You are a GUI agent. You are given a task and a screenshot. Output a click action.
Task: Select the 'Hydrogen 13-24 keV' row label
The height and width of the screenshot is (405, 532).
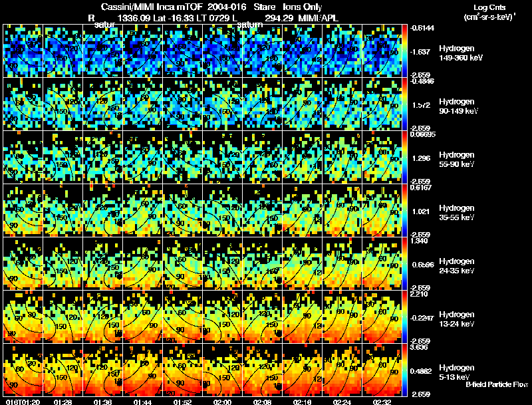457,319
